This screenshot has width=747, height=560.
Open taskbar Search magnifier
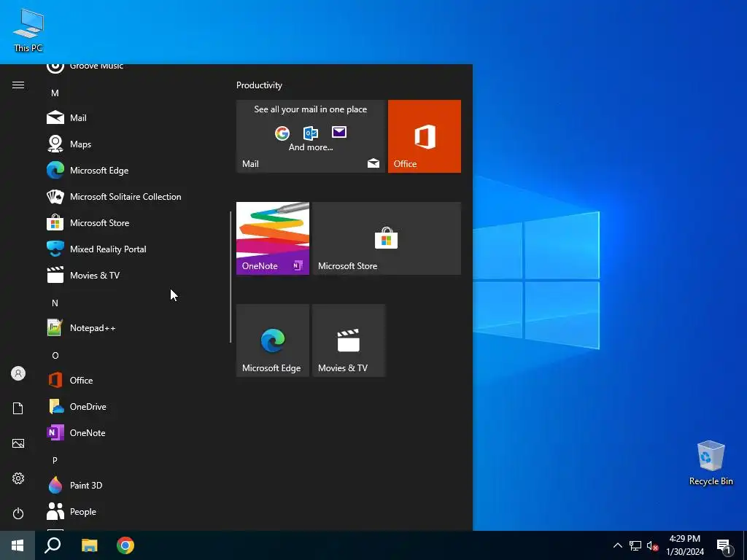pos(53,545)
